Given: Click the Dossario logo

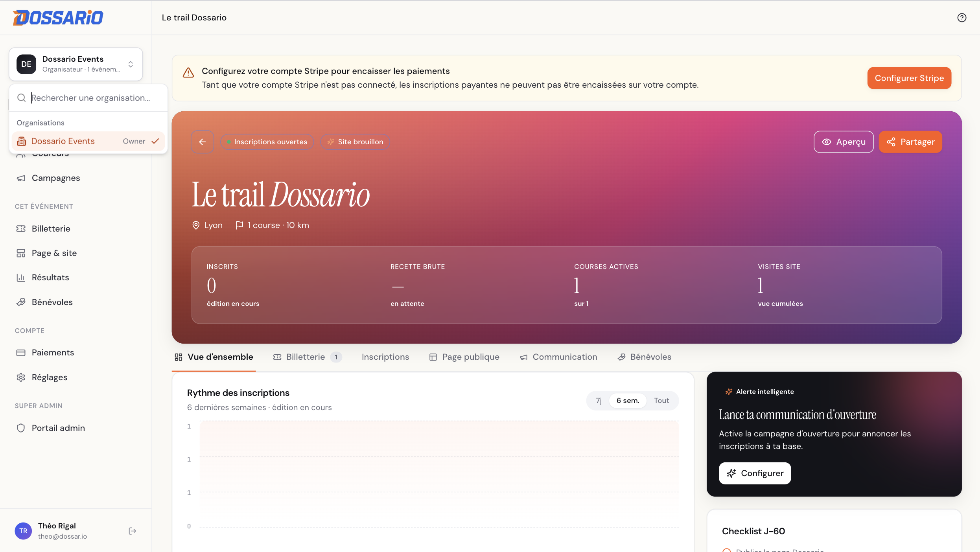Looking at the screenshot, I should (58, 18).
